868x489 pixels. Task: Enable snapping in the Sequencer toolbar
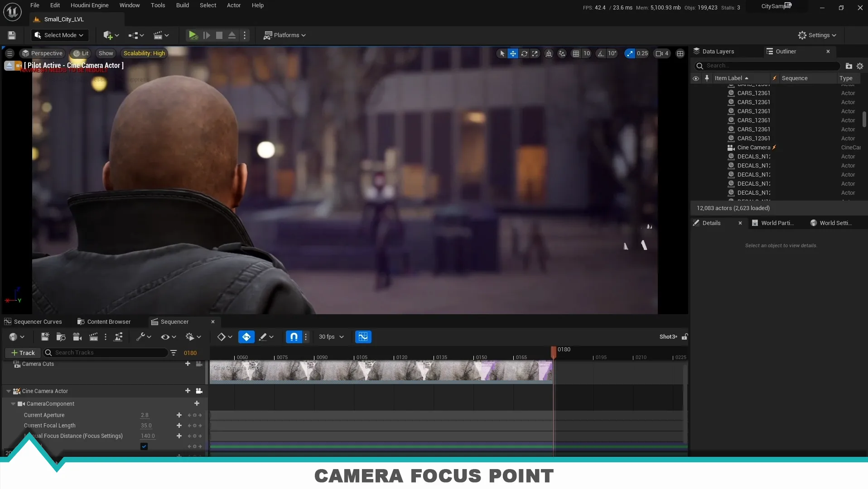point(294,337)
